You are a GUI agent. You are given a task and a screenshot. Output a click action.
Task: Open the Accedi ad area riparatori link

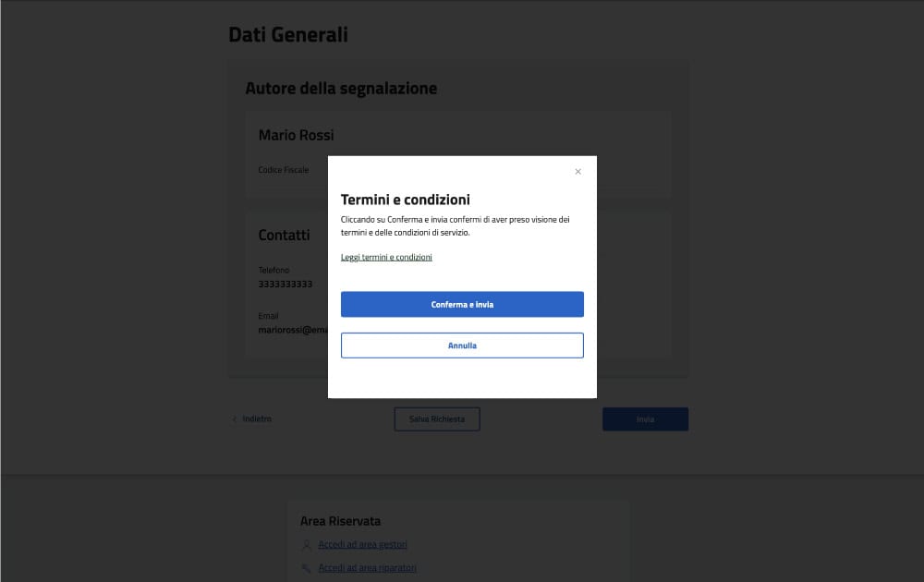click(x=367, y=568)
